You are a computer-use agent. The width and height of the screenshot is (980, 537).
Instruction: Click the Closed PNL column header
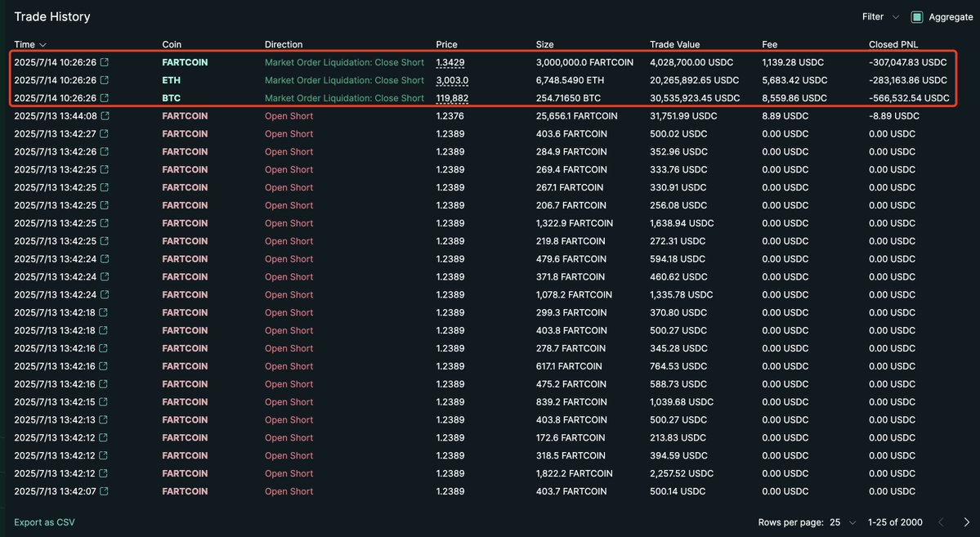pos(893,44)
